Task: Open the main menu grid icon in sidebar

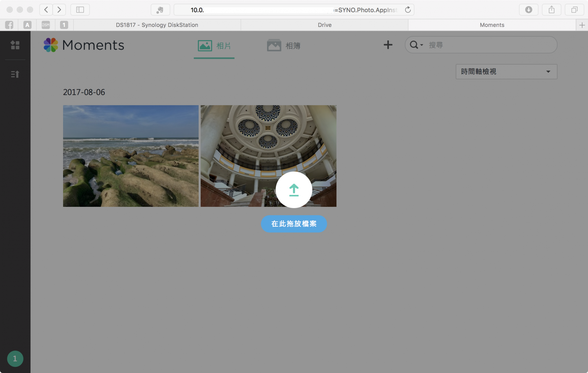Action: coord(15,45)
